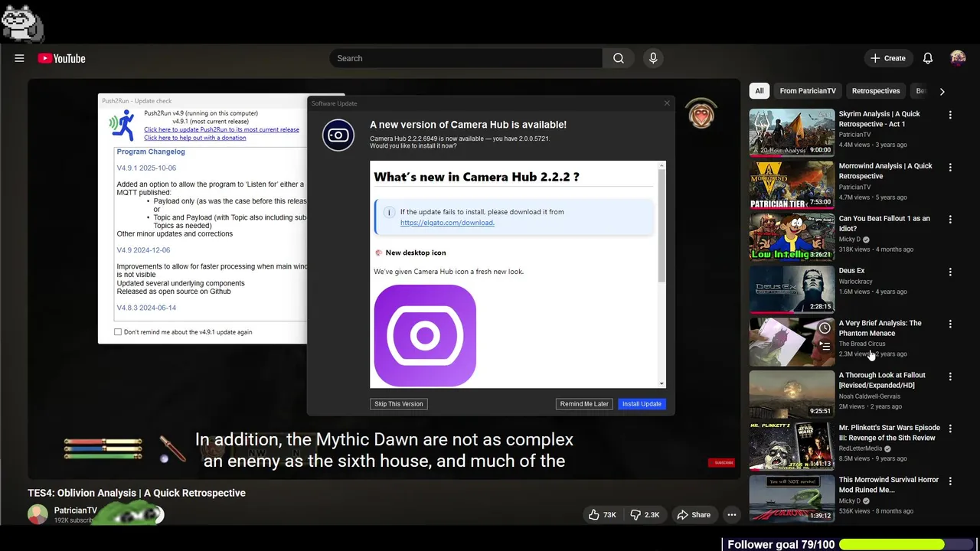
Task: Open Morrowind Analysis video thumbnail
Action: coord(792,184)
